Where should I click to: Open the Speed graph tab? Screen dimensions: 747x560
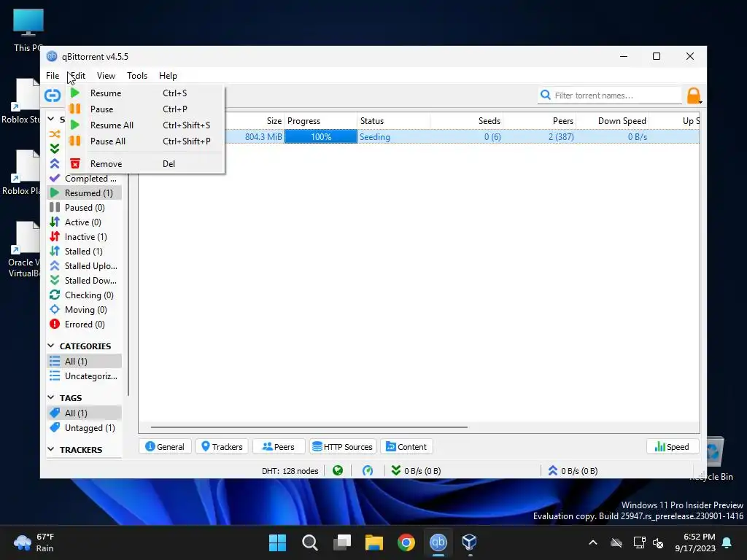(673, 447)
